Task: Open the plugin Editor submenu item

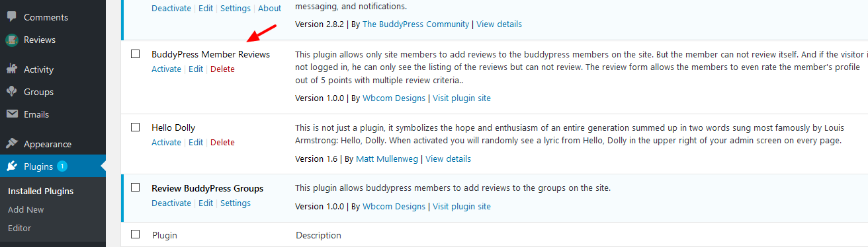Action: click(19, 228)
